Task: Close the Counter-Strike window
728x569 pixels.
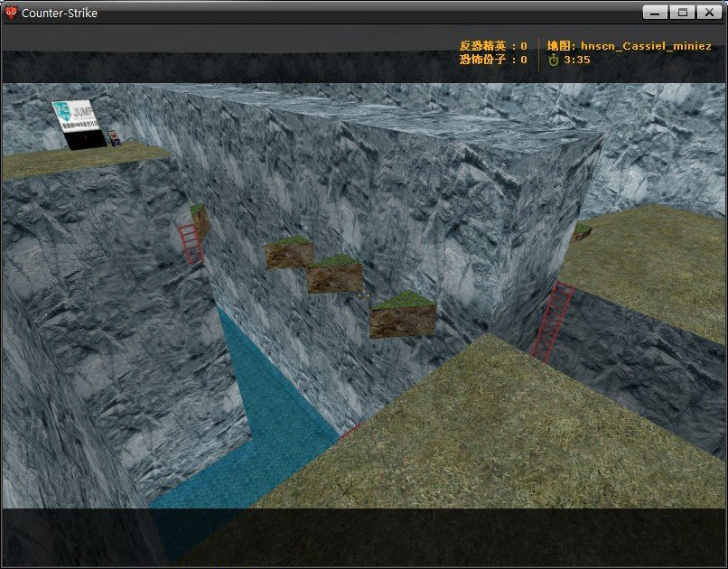Action: 709,13
